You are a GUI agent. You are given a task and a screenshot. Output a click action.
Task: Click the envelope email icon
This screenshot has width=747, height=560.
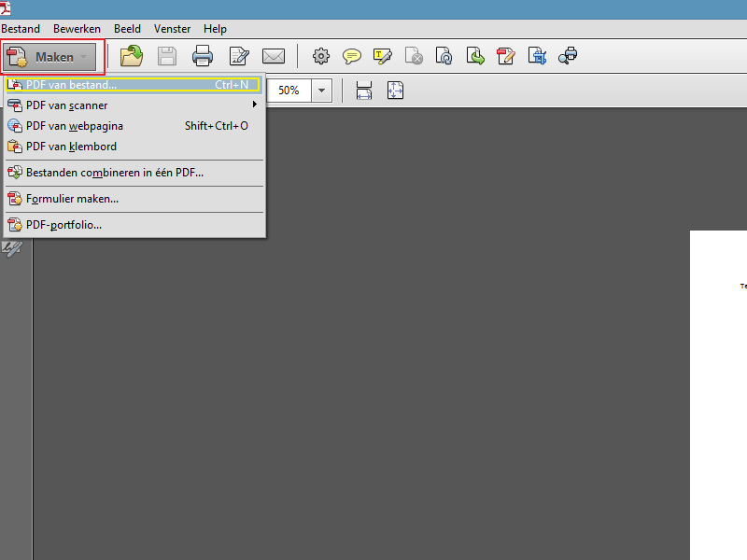274,56
